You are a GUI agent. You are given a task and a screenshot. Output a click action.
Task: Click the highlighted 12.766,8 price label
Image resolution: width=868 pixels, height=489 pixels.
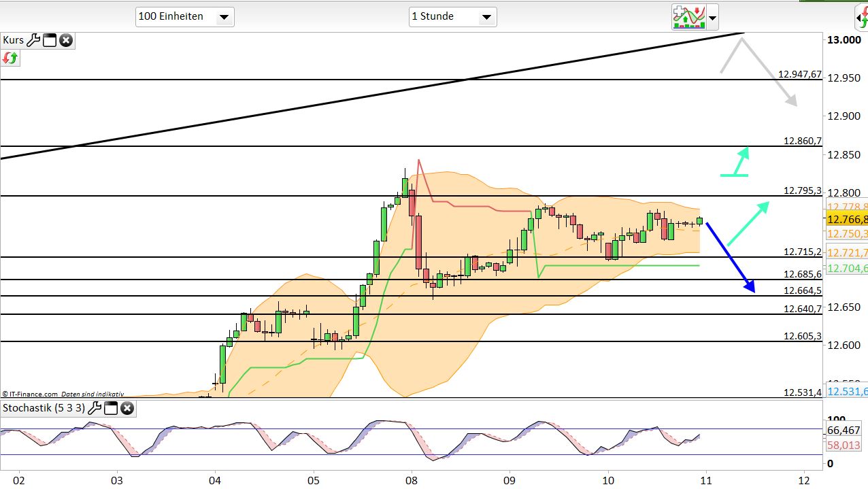[x=846, y=220]
